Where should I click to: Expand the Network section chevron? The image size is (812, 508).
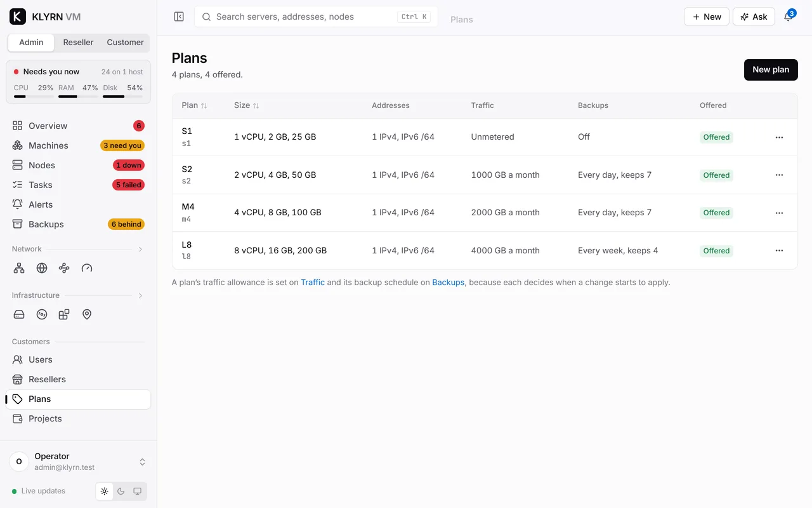tap(140, 250)
